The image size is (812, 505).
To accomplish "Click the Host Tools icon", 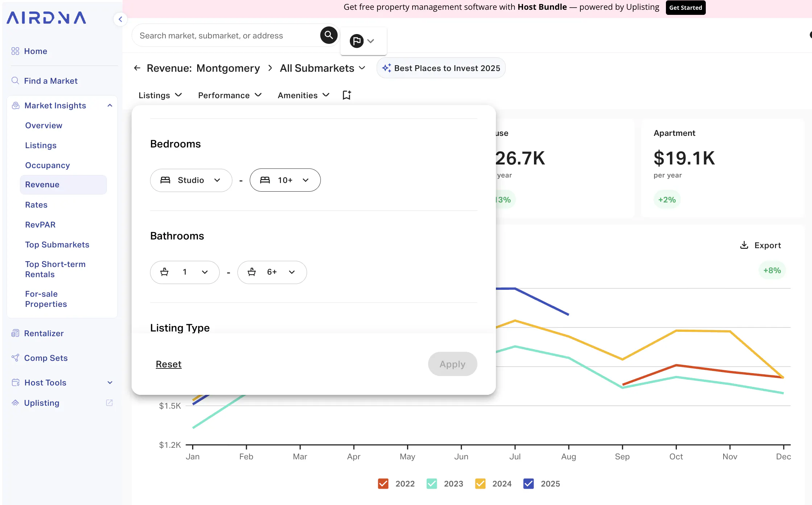I will tap(16, 383).
